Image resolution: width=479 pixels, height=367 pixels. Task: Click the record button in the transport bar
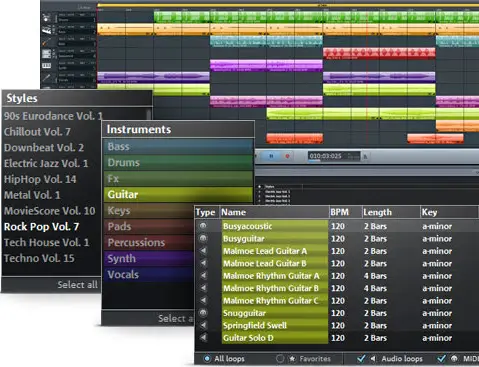(x=287, y=156)
